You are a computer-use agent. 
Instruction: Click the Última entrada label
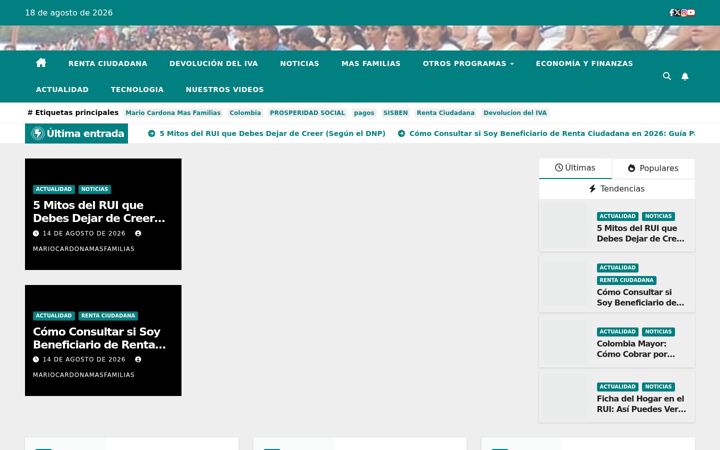coord(76,134)
